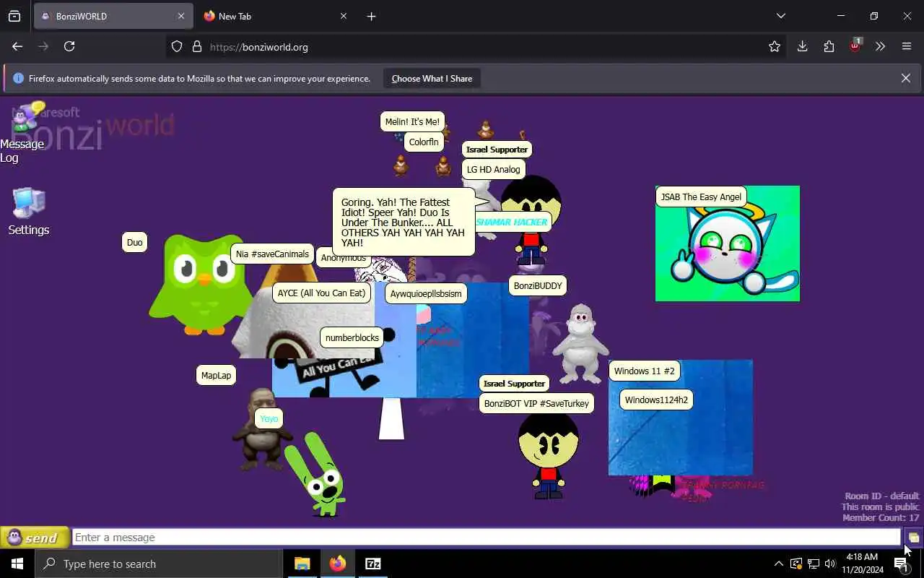Click the Goring Yah speech bubble
Viewport: 924px width, 578px height.
404,222
